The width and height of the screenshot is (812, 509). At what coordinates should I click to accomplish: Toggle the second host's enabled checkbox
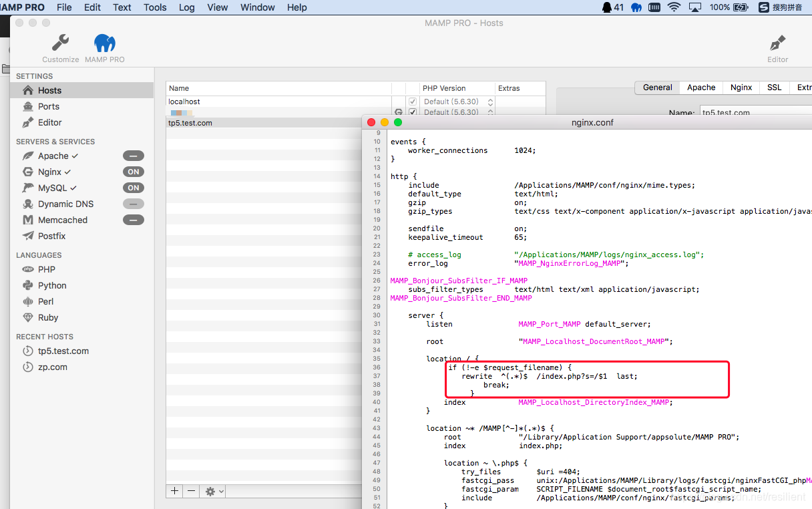click(x=413, y=112)
